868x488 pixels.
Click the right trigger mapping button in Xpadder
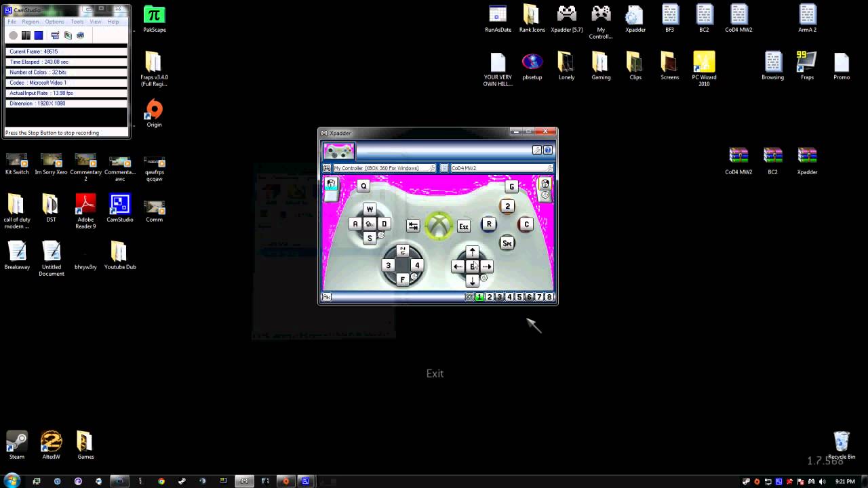(545, 183)
